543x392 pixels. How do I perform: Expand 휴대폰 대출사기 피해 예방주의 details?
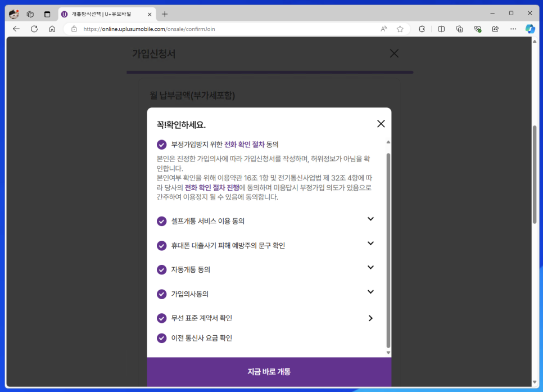(370, 244)
